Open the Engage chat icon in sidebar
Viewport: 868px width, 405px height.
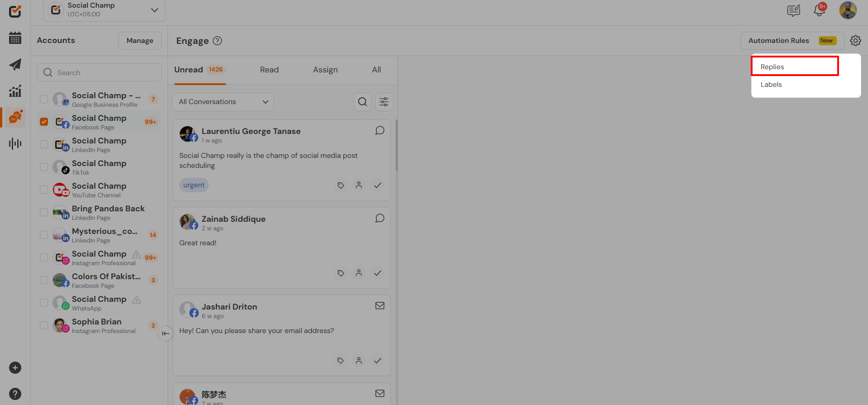pyautogui.click(x=15, y=117)
